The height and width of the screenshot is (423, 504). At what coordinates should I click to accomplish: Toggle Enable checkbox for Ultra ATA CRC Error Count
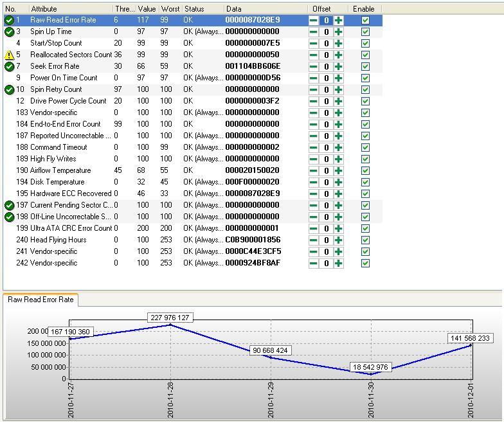coord(365,229)
